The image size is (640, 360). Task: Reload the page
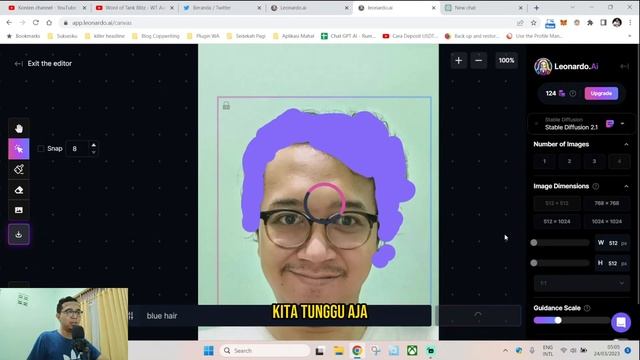36,23
